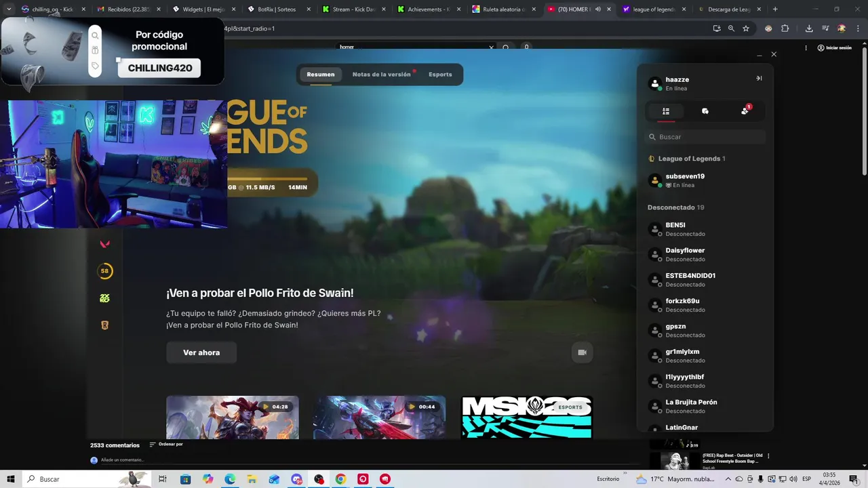
Task: Click the friends panel Buscar field
Action: (705, 137)
